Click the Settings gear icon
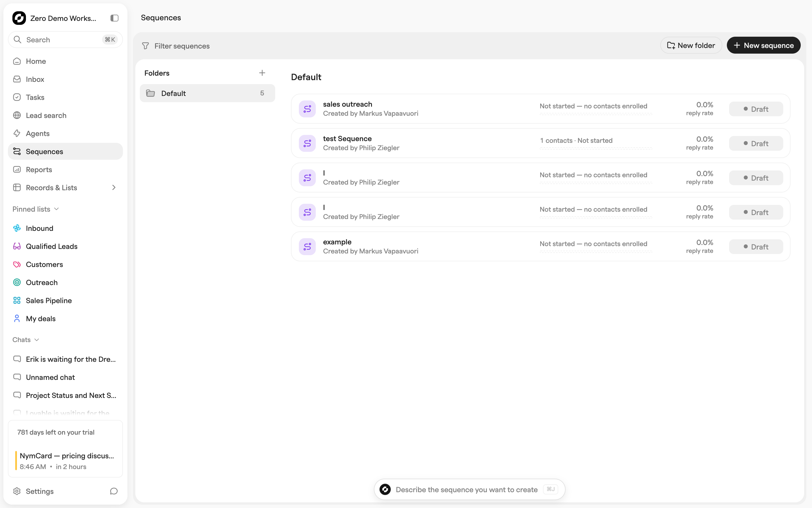Screen dimensions: 812x508 (x=17, y=491)
